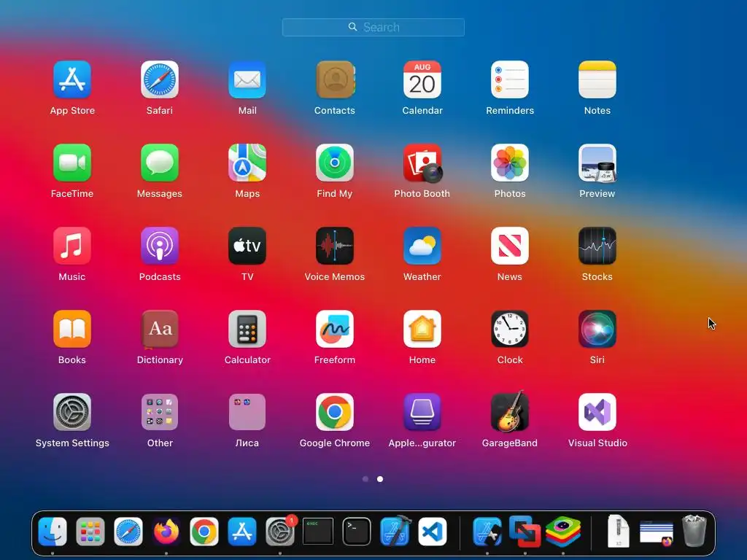Launch the News app
Viewport: 747px width, 560px height.
[510, 246]
